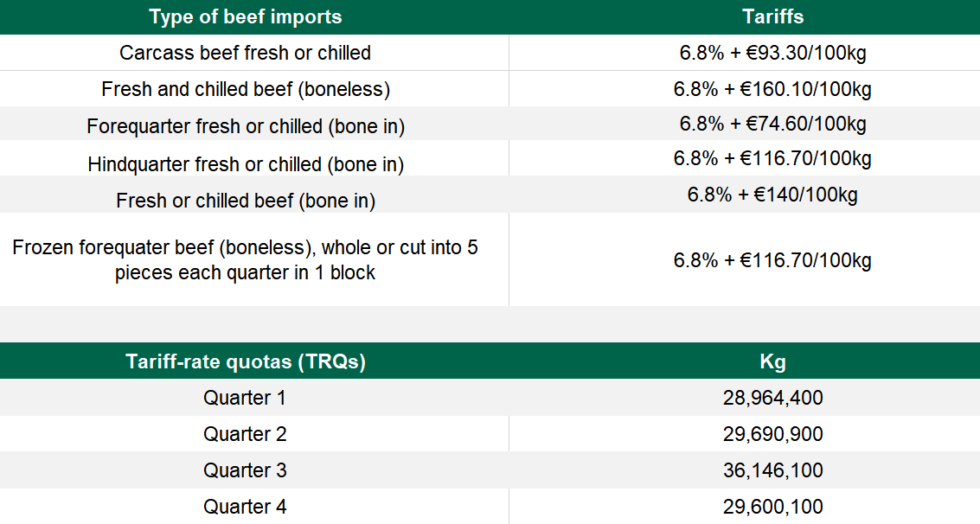The height and width of the screenshot is (524, 980).
Task: Click 'Fresh and chilled beef (boneless)' row
Action: [x=245, y=89]
